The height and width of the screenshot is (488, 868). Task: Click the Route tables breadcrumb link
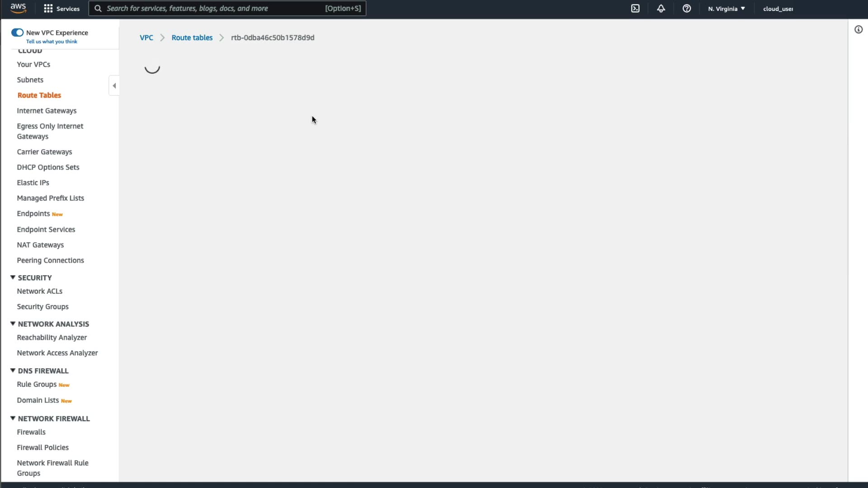pyautogui.click(x=192, y=38)
